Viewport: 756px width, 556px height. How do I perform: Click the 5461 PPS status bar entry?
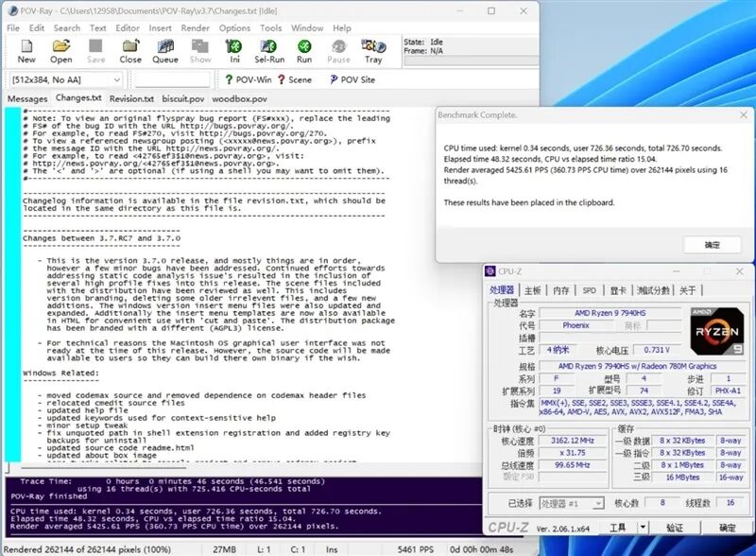click(415, 549)
